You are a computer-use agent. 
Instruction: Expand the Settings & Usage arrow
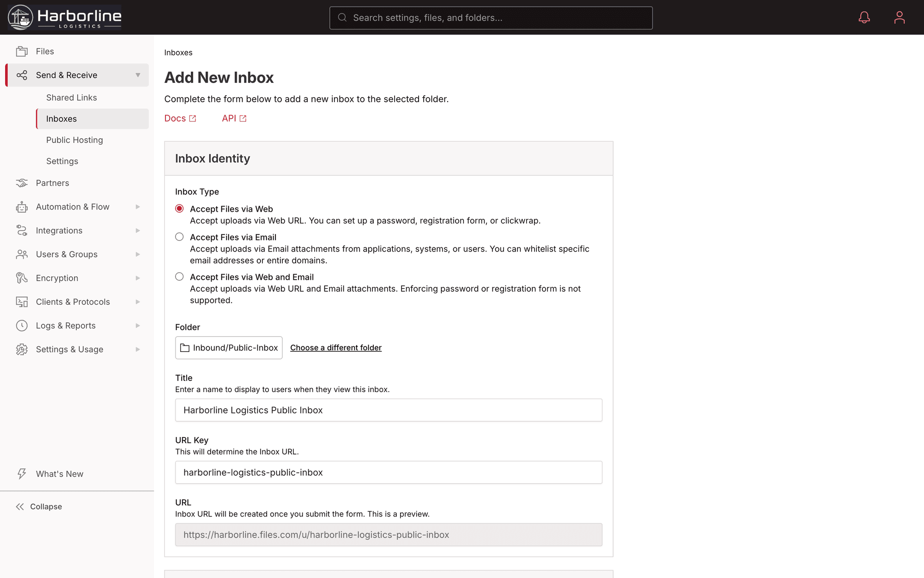point(138,350)
